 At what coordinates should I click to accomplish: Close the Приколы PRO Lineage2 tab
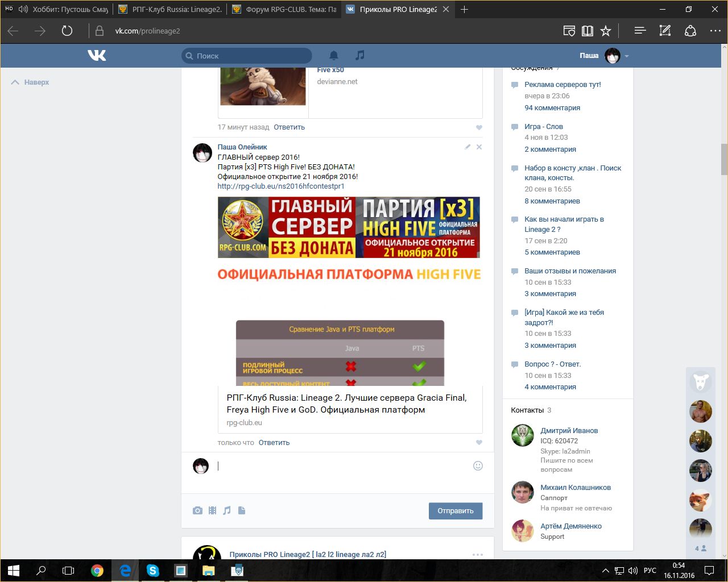point(446,9)
